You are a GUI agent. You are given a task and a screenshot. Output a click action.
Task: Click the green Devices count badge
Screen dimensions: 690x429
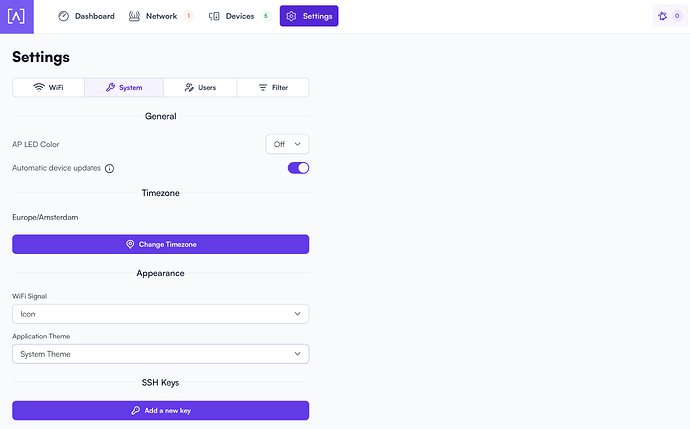pyautogui.click(x=266, y=16)
